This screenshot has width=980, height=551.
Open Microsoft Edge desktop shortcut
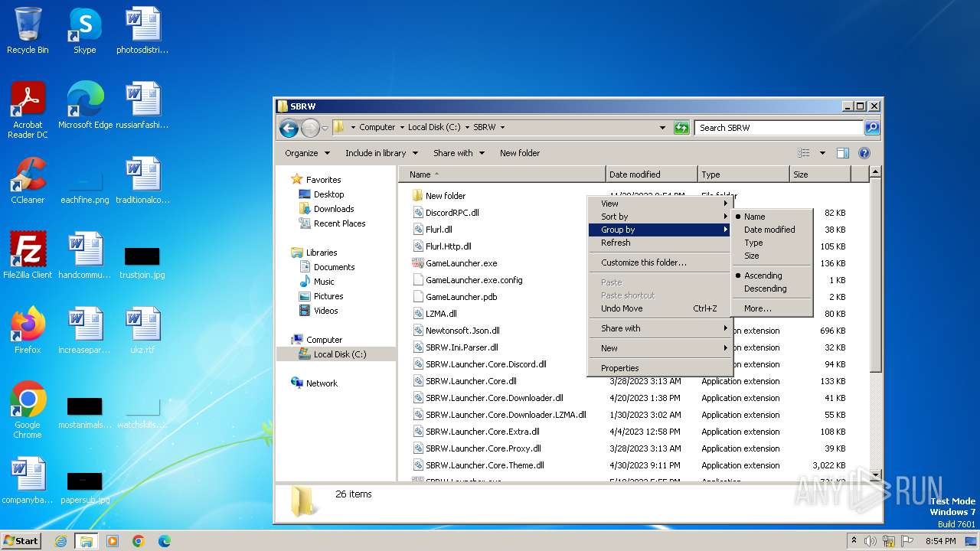(x=85, y=106)
